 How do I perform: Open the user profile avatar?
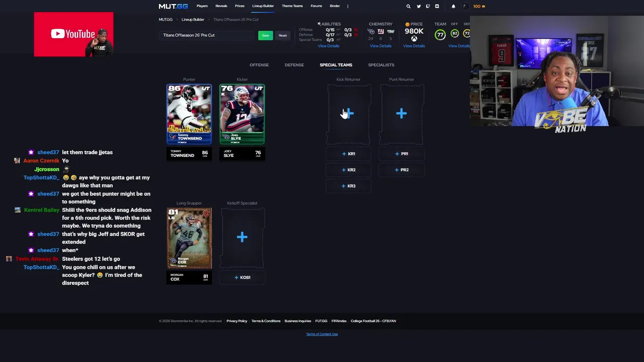click(x=465, y=6)
